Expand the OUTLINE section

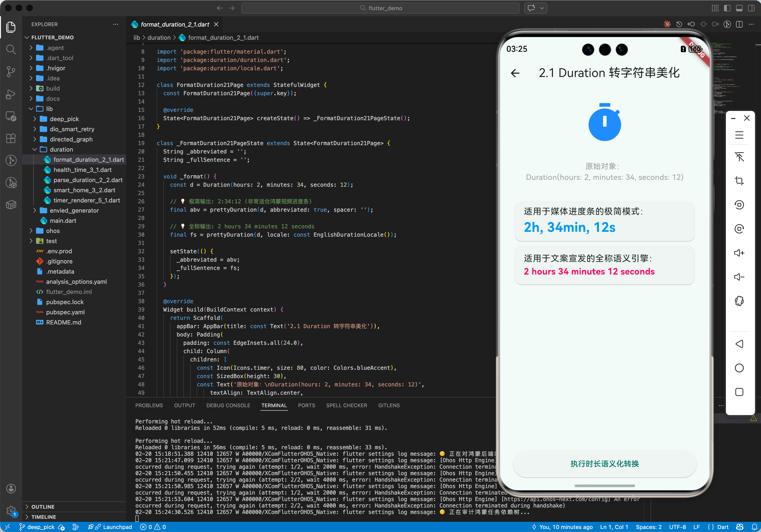coord(43,507)
